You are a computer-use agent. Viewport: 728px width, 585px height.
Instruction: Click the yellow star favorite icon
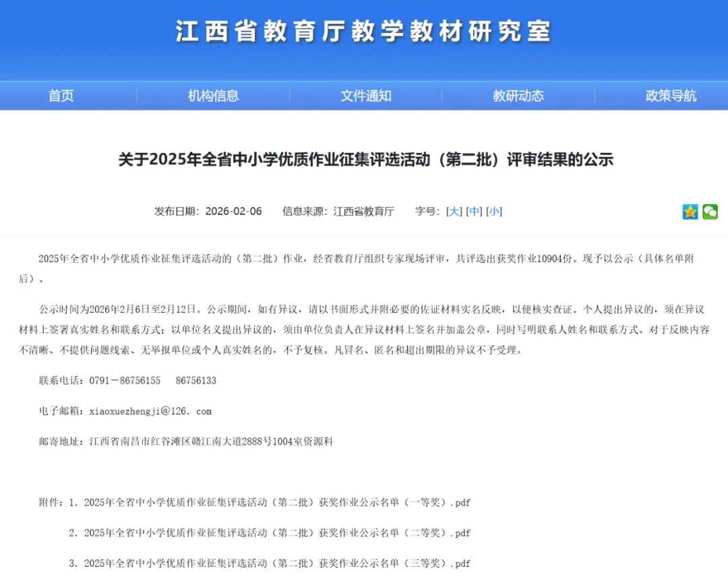tap(690, 212)
